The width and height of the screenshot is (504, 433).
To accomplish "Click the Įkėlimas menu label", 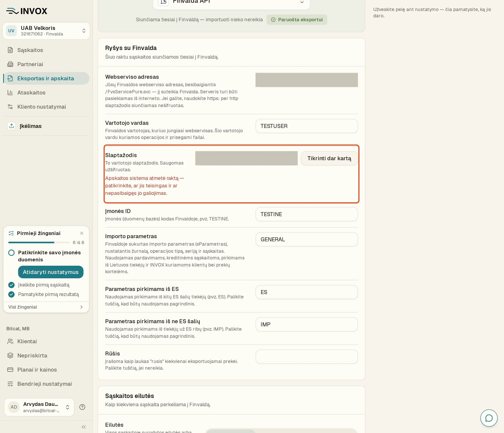I will pos(31,126).
